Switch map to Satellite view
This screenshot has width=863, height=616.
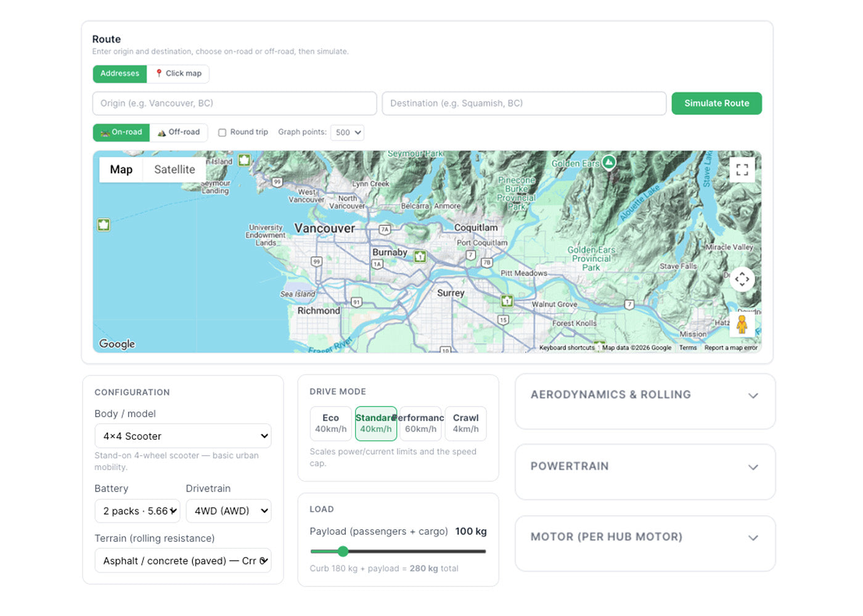[x=174, y=169]
